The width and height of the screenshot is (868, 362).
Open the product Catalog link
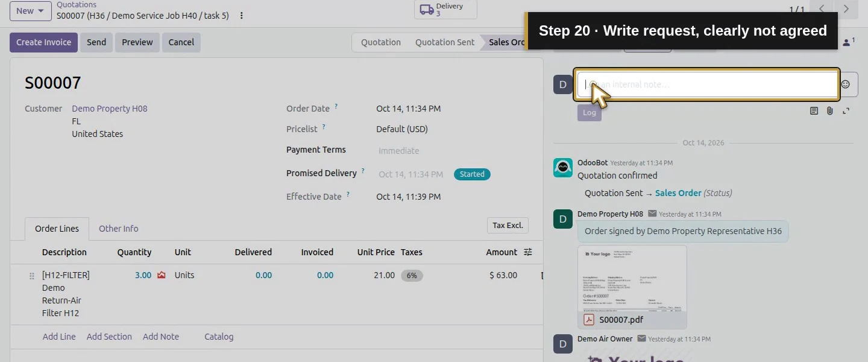click(219, 337)
